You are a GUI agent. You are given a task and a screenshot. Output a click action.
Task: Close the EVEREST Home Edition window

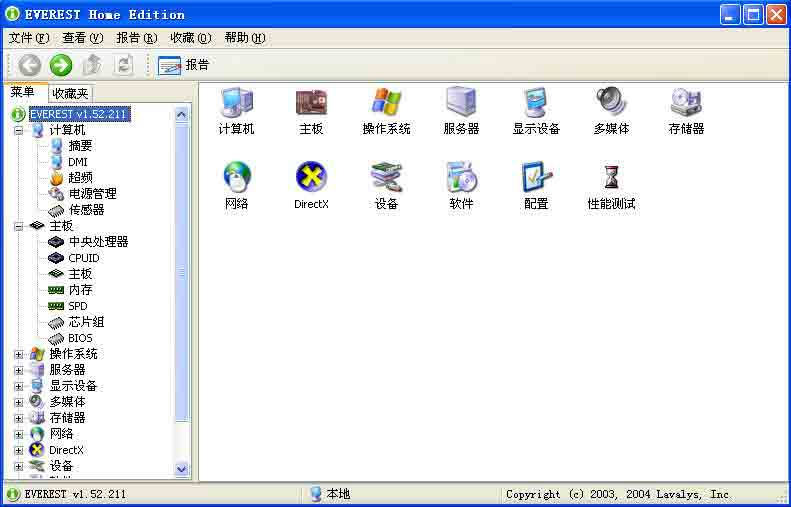[776, 15]
